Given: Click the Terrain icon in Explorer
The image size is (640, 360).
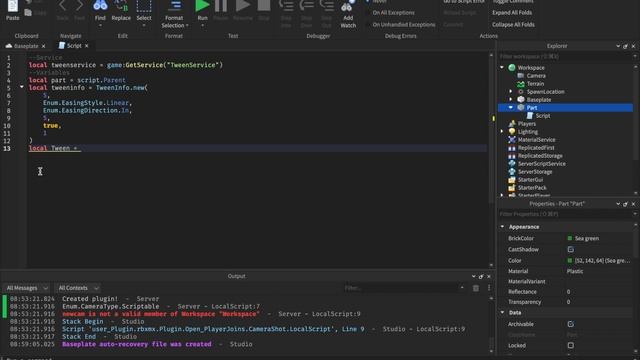Looking at the screenshot, I should 521,84.
